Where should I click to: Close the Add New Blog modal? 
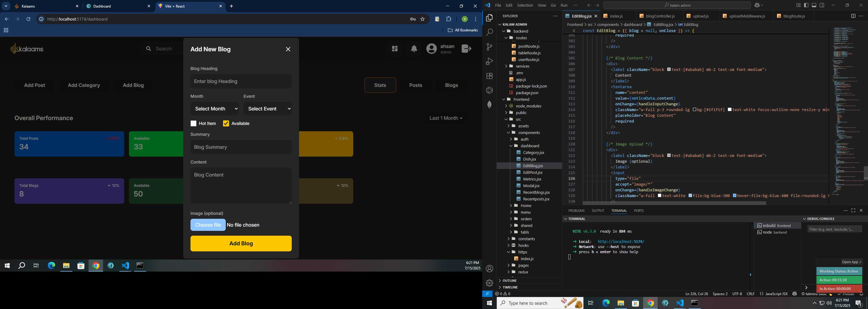pos(288,49)
